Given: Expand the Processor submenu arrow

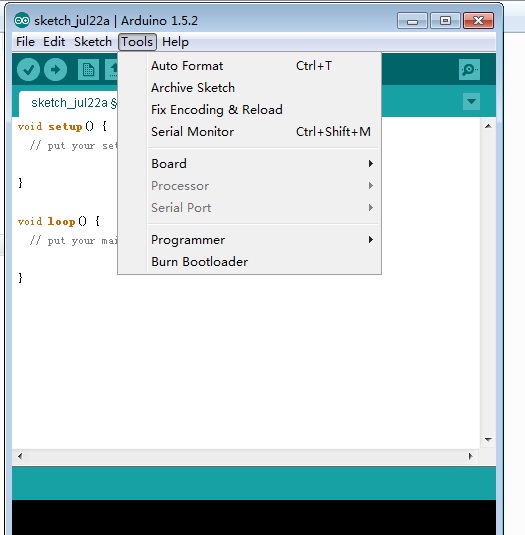Looking at the screenshot, I should click(371, 186).
